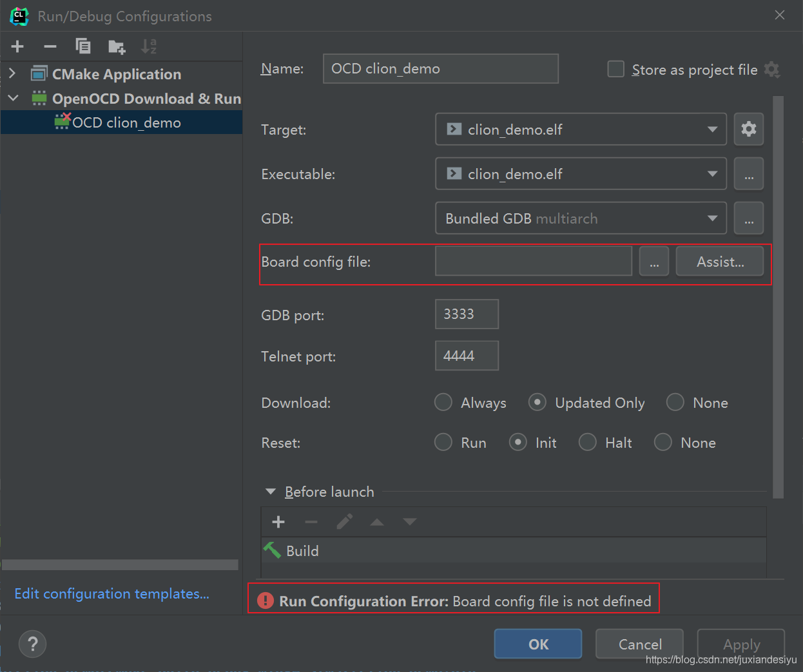Viewport: 803px width, 672px height.
Task: Click the Assist... button
Action: 720,262
